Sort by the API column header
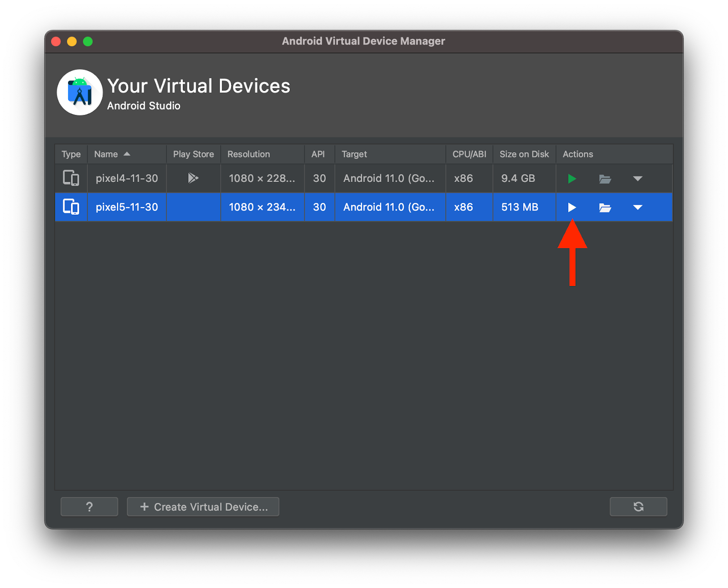The height and width of the screenshot is (588, 728). pos(319,154)
